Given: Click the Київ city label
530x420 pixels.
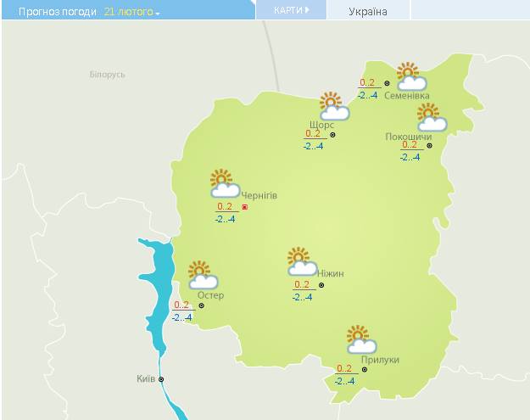Looking at the screenshot, I should coord(146,378).
